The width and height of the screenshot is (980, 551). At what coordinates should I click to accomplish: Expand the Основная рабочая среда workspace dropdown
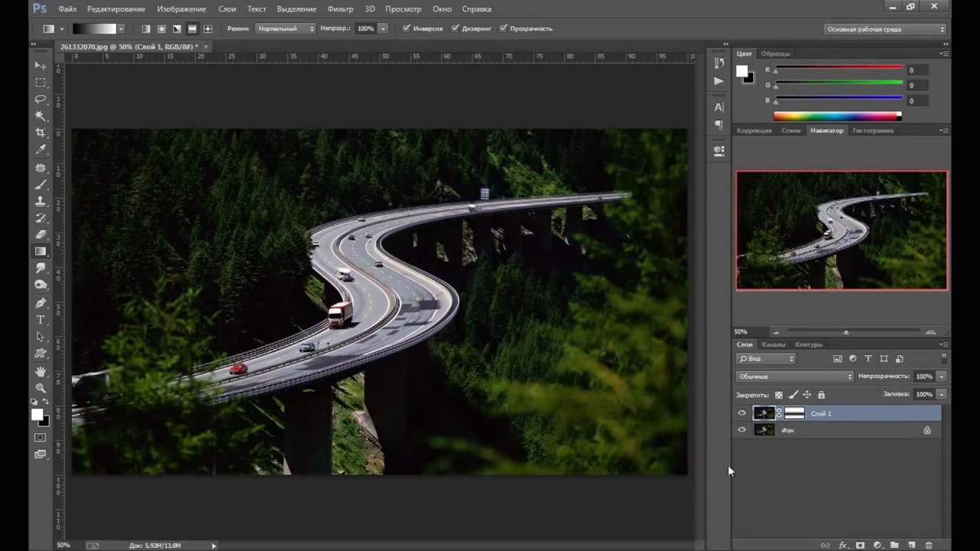click(x=885, y=29)
